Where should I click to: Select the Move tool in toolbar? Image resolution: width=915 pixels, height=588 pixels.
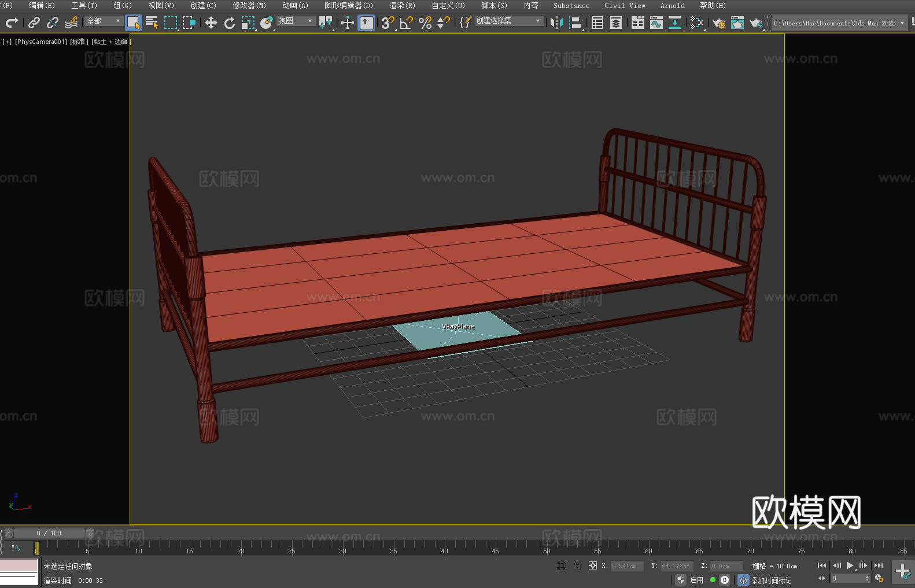point(211,23)
